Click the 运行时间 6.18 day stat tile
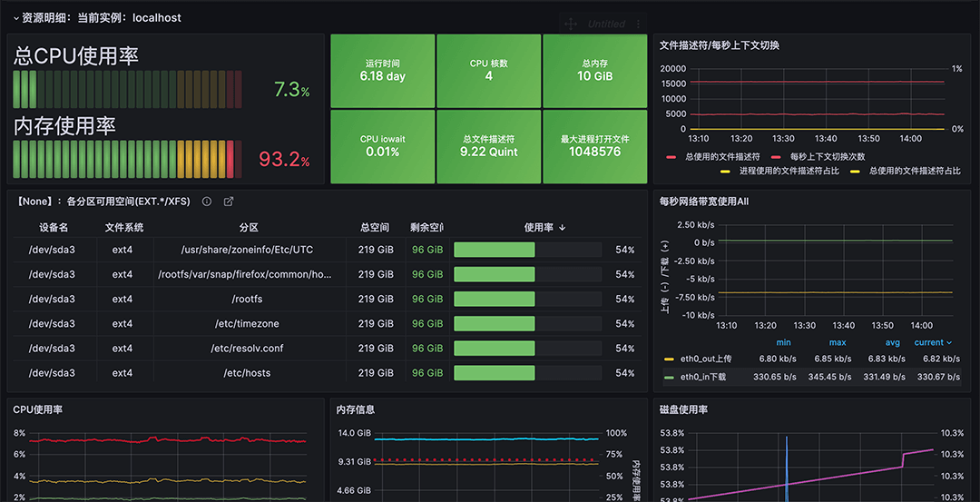This screenshot has height=502, width=980. (383, 71)
